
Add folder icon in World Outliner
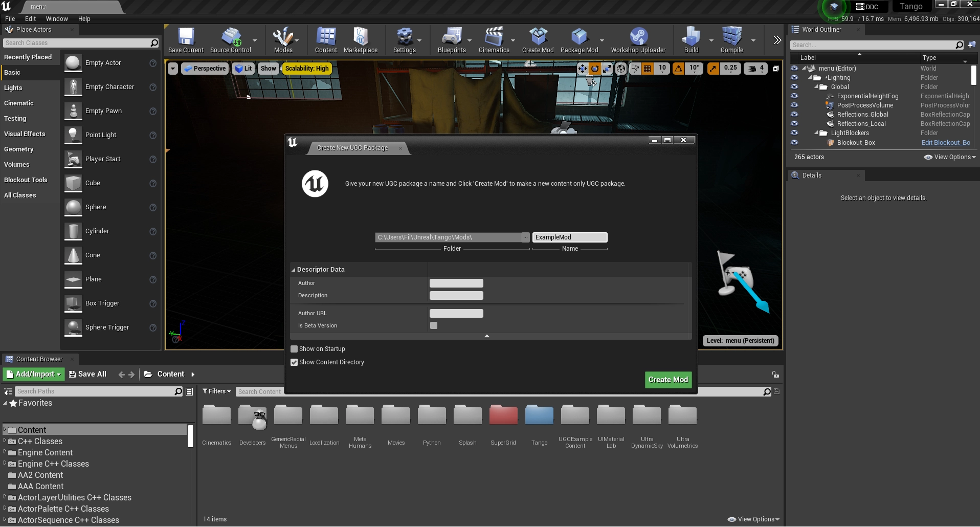(x=971, y=45)
